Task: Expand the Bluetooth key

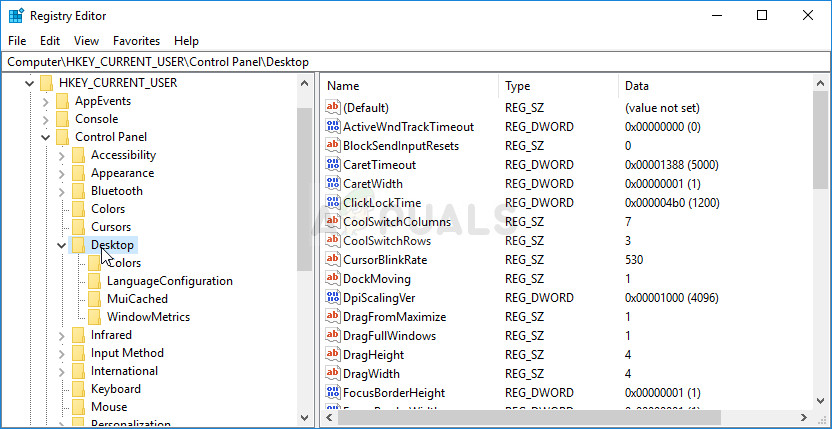Action: tap(62, 192)
